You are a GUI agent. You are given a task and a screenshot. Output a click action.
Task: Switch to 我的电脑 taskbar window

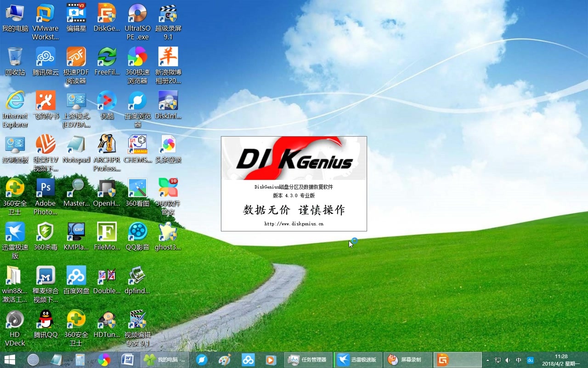pos(165,360)
